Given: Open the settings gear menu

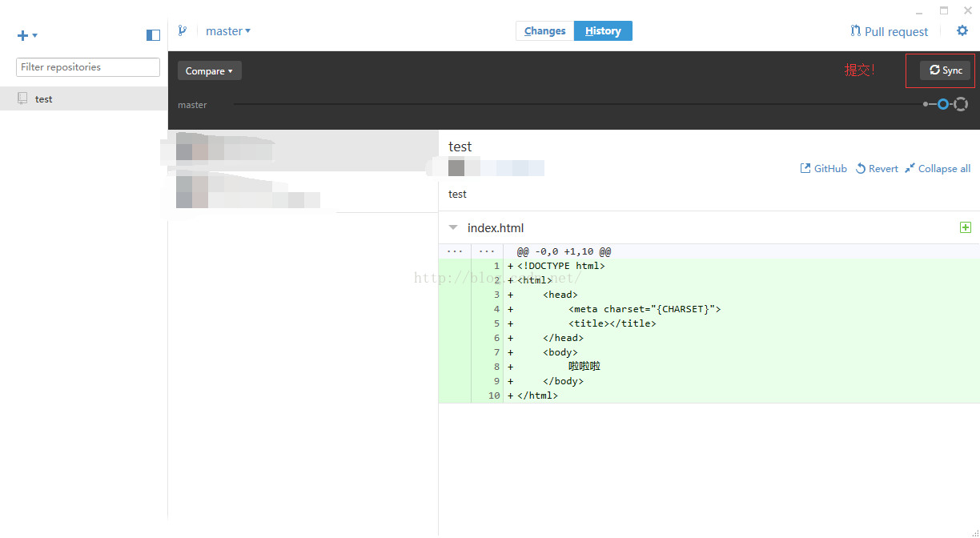Looking at the screenshot, I should coord(962,31).
